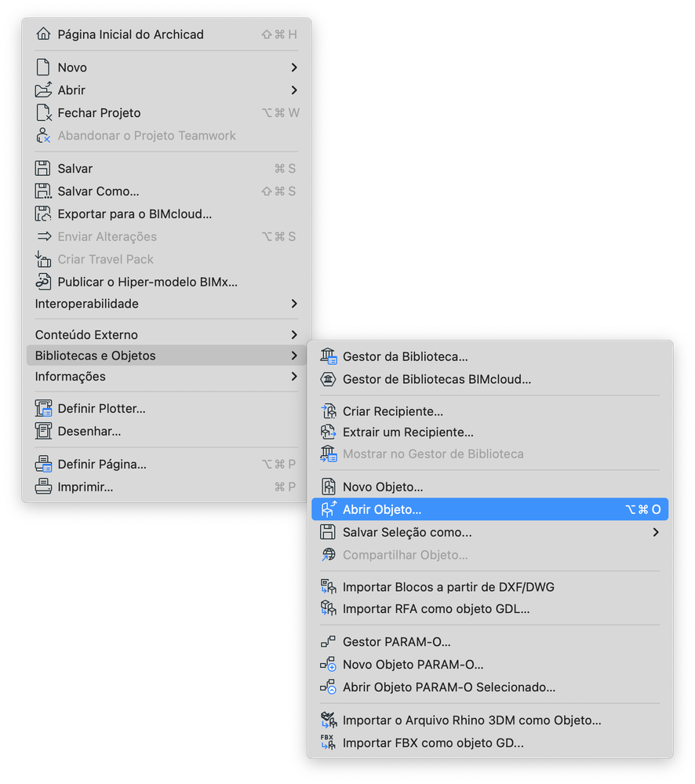Click the floppy disk icon next to Salvar
695x784 pixels.
click(42, 168)
